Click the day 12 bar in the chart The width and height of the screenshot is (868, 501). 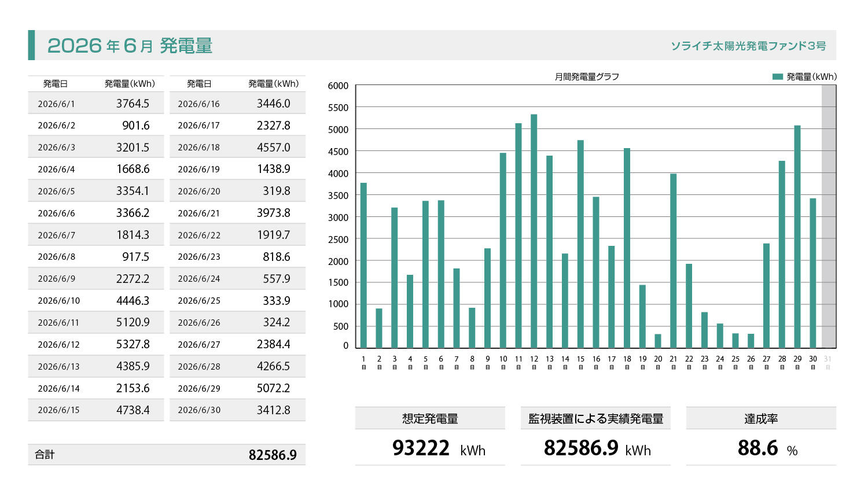[534, 231]
